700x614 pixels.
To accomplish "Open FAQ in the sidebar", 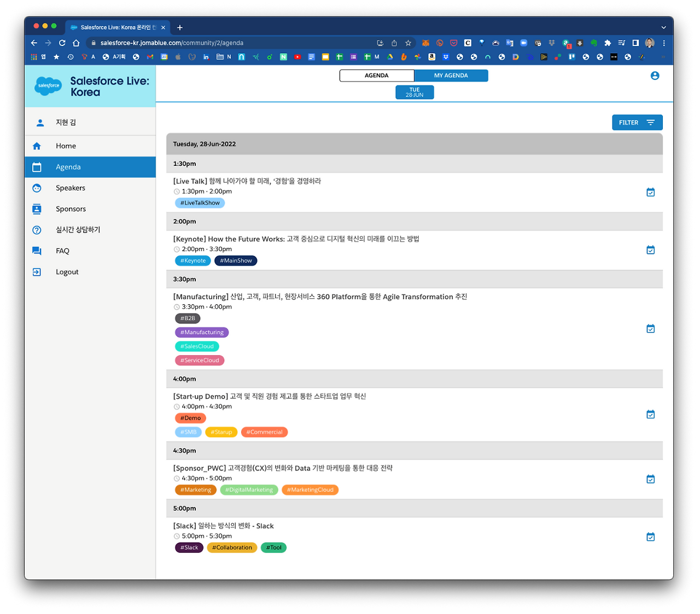I will pos(90,251).
